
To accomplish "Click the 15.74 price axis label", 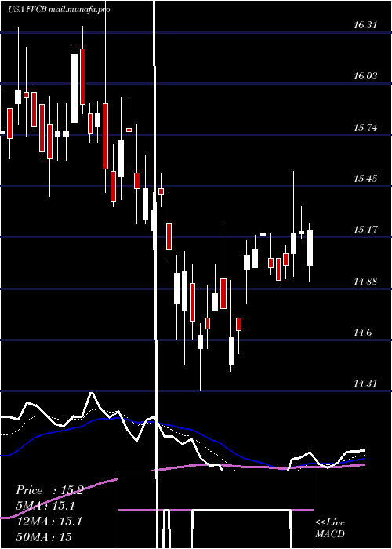I will (365, 127).
